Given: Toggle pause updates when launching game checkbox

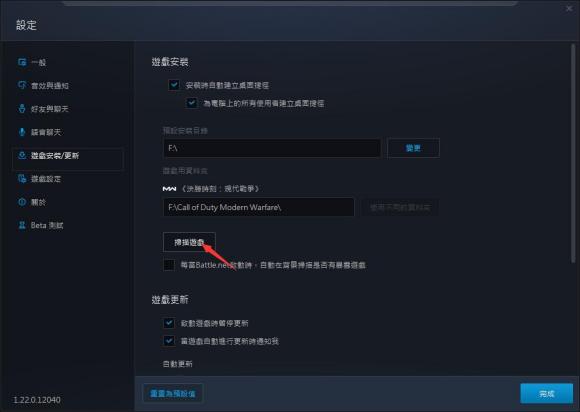Looking at the screenshot, I should [x=169, y=323].
